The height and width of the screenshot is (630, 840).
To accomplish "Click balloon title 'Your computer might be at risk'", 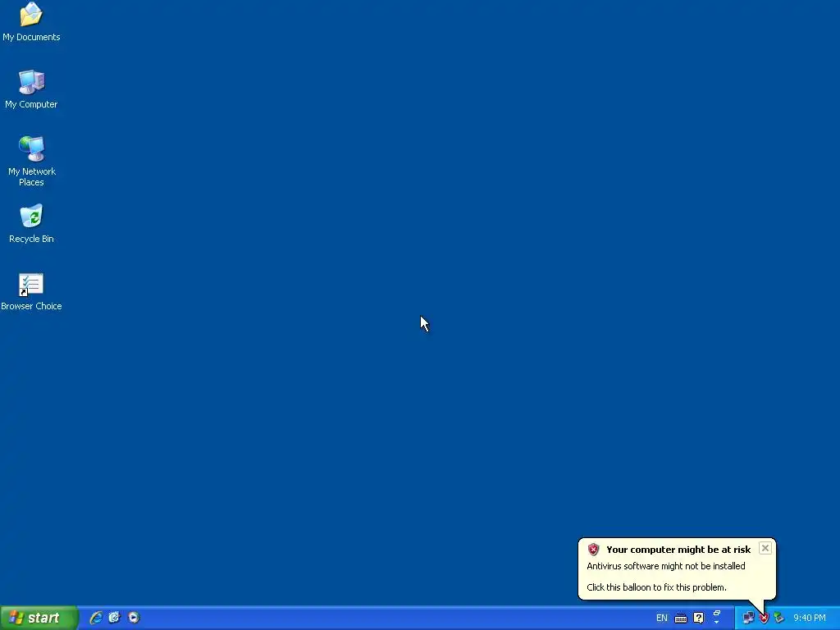I will point(678,550).
